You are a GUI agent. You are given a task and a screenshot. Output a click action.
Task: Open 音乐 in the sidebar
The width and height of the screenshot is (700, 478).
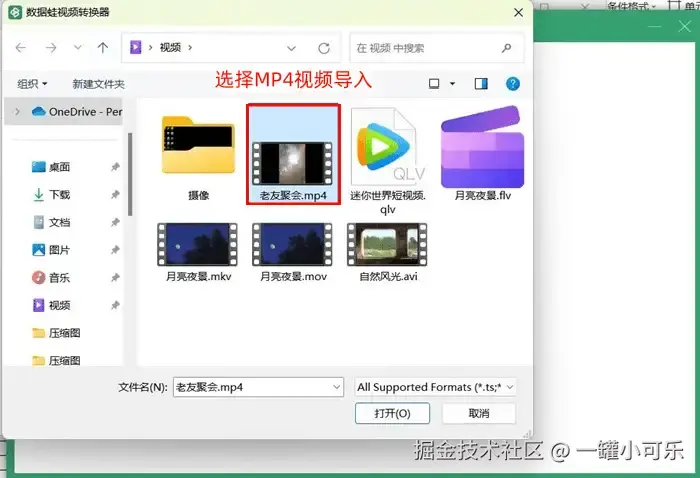51,278
